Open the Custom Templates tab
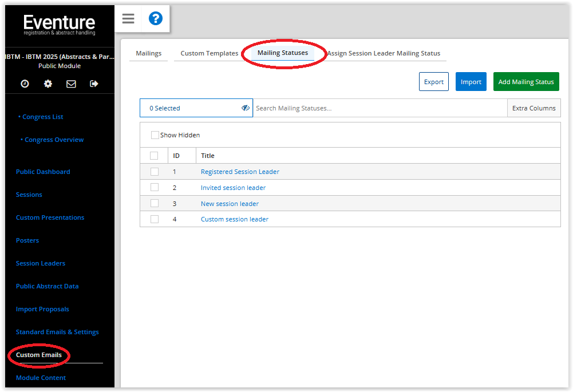The image size is (573, 392). [x=209, y=53]
